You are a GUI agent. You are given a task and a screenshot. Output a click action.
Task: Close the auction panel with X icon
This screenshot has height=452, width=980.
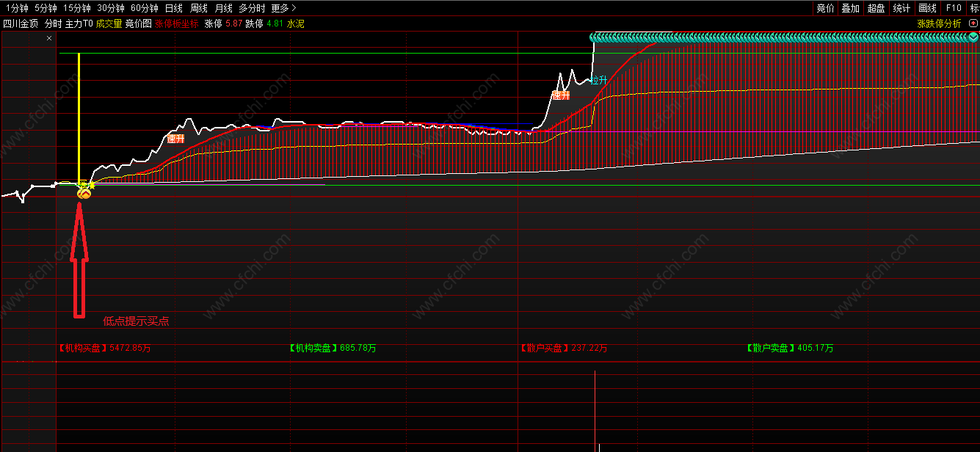click(49, 38)
